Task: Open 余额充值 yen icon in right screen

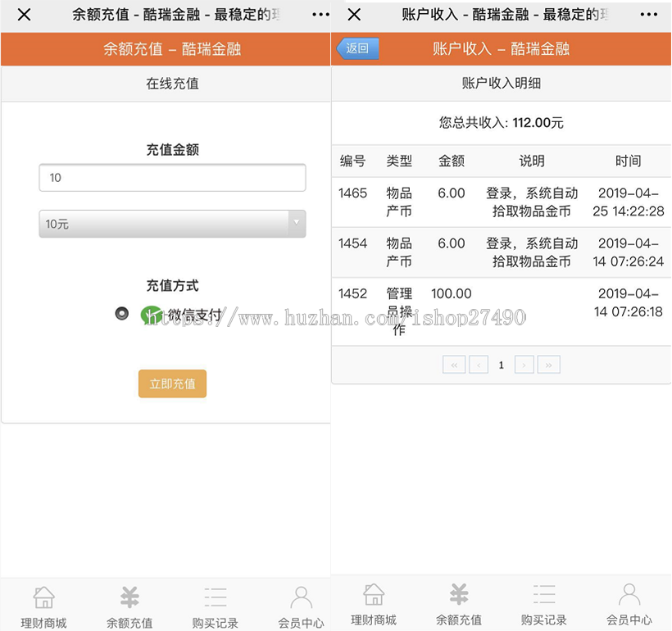Action: tap(459, 595)
